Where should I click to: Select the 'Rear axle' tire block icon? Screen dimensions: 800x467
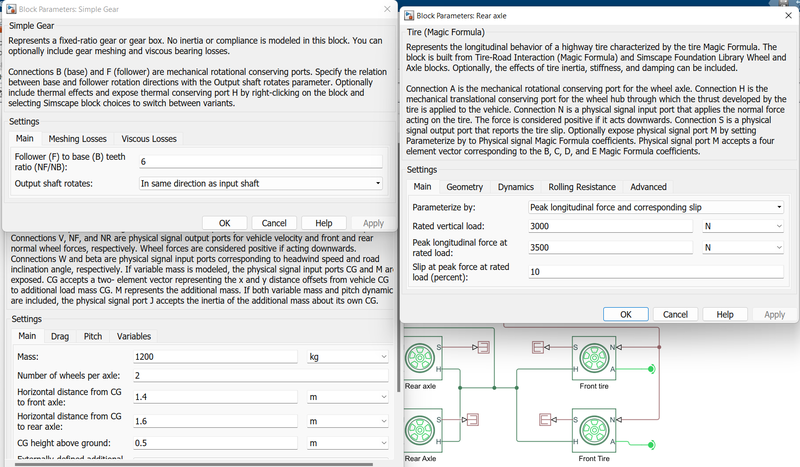tap(423, 358)
